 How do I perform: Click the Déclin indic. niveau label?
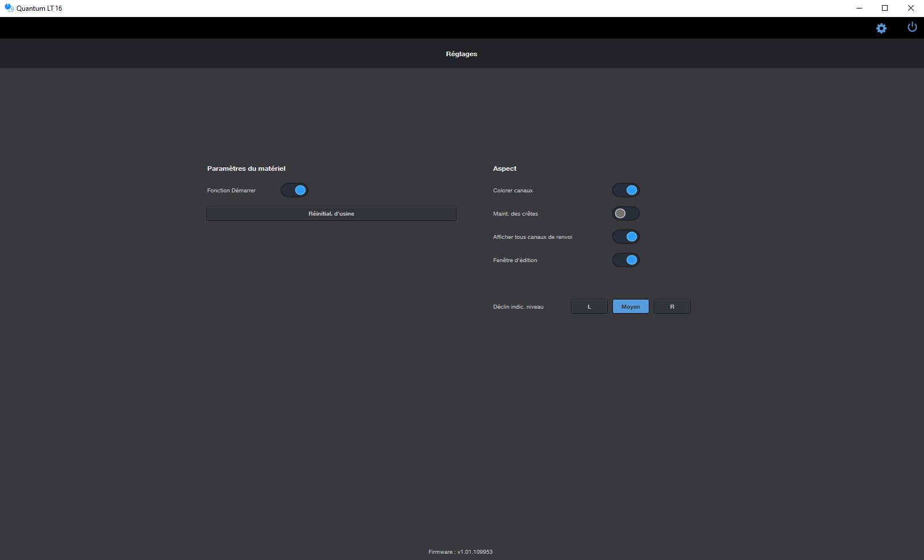click(518, 306)
